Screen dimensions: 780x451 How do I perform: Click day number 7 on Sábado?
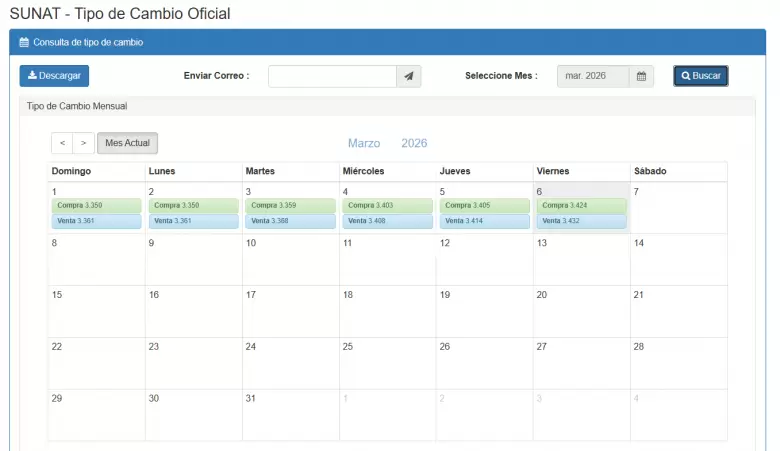(636, 191)
